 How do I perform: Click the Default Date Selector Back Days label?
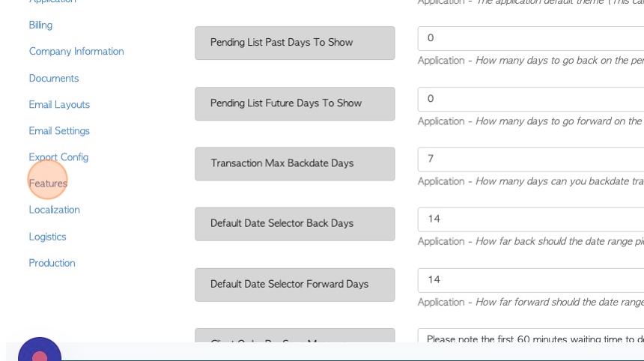[295, 224]
